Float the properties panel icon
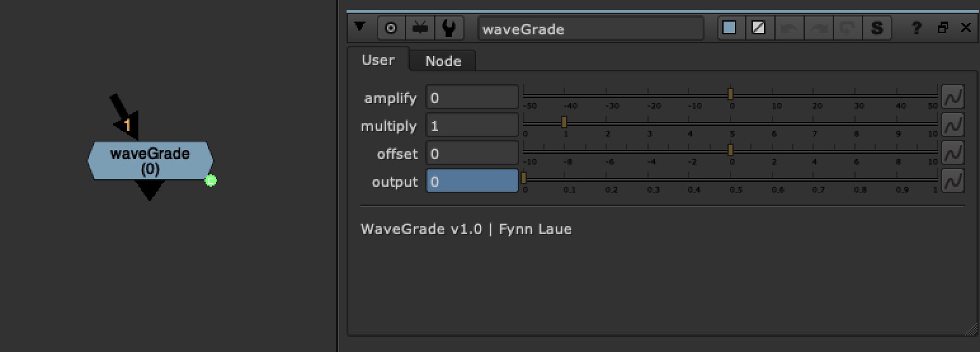980x352 pixels. (943, 27)
